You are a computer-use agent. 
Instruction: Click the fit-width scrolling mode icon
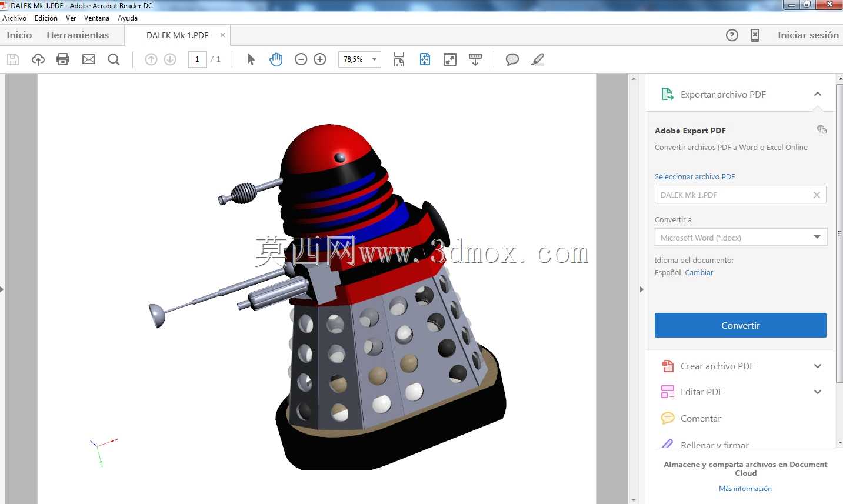(x=399, y=59)
